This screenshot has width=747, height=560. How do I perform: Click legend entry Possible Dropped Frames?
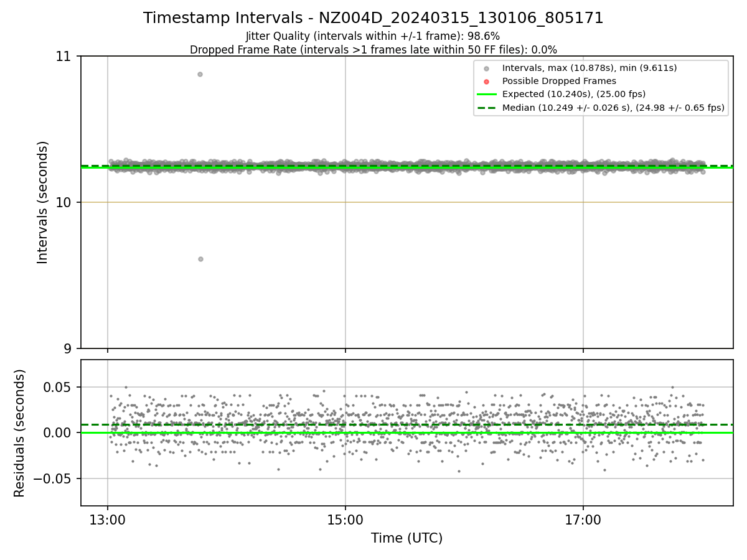tap(559, 81)
